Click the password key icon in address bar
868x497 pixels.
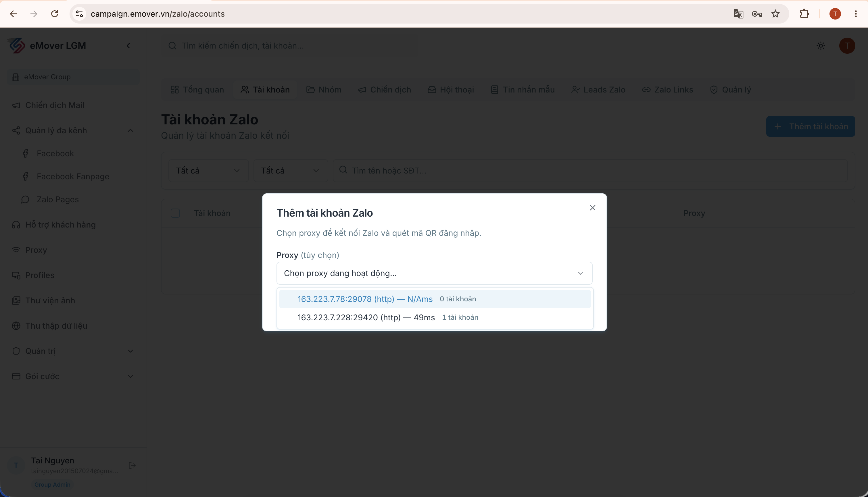[x=757, y=14]
